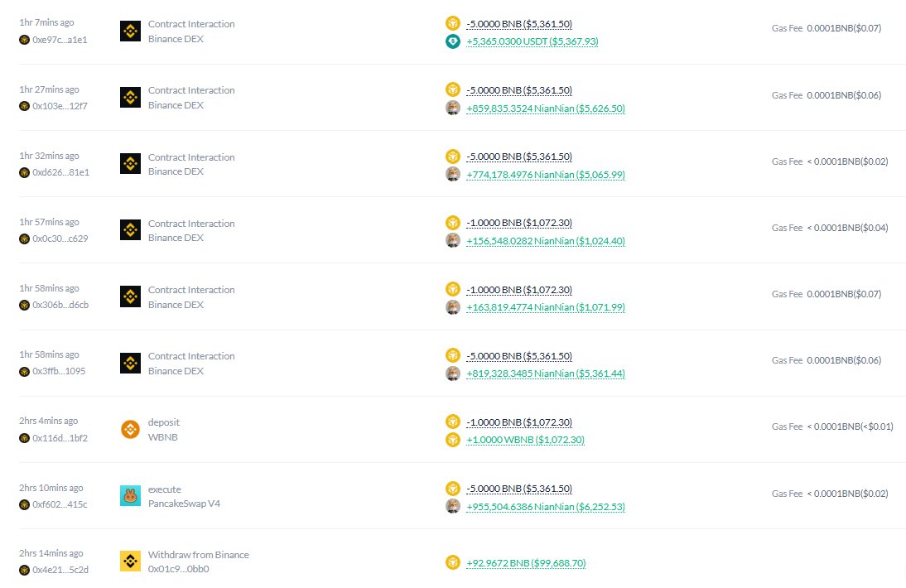Click +819,328.3485 NianNian ($5,361.44) amount

point(546,374)
